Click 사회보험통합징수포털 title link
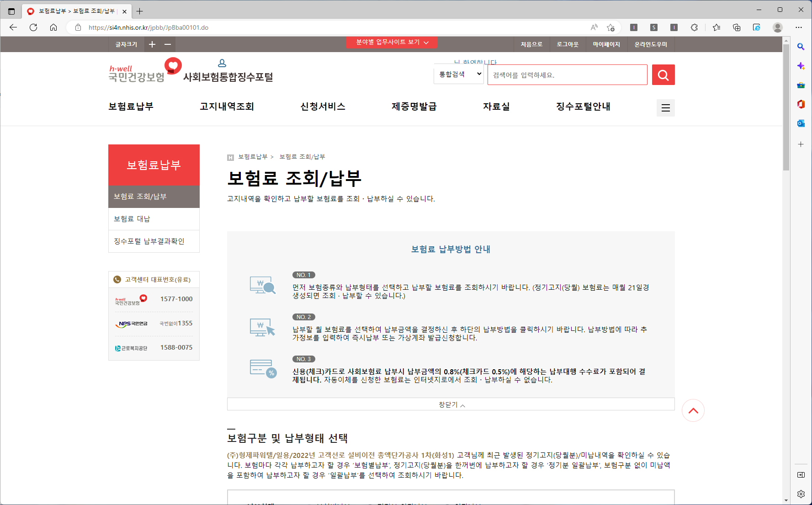 228,77
